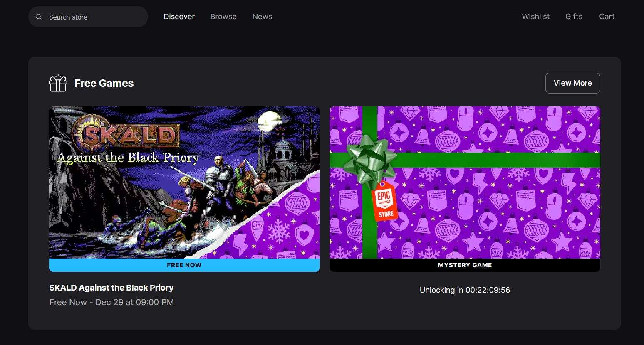Open the Mystery Game gift-wrapped thumbnail
This screenshot has width=644, height=345.
pyautogui.click(x=465, y=182)
